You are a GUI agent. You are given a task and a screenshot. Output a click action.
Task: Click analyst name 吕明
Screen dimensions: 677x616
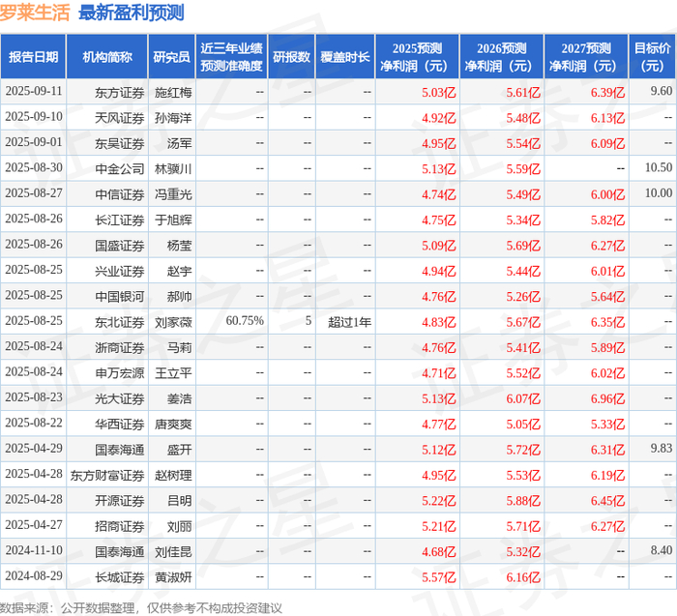coord(179,500)
